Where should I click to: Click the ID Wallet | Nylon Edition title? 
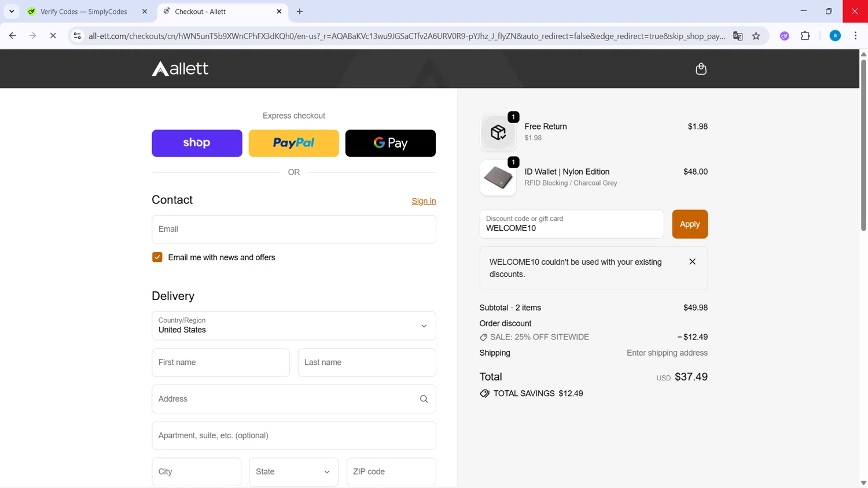(567, 172)
